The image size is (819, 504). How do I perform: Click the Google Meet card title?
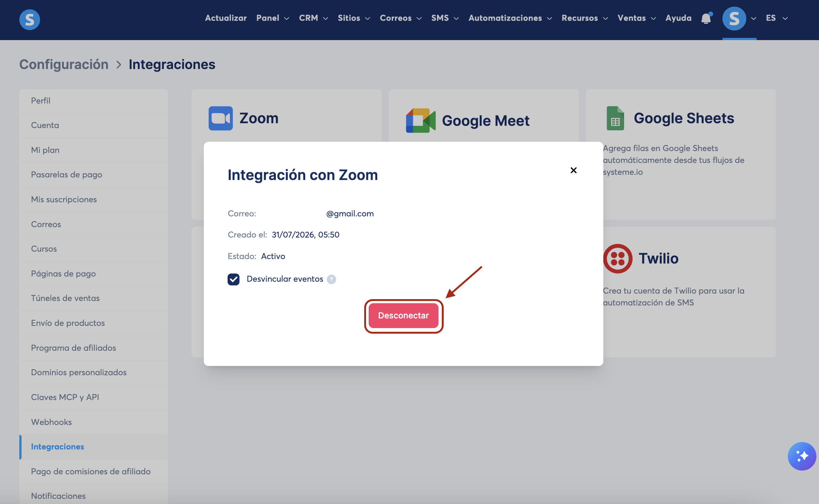click(486, 121)
